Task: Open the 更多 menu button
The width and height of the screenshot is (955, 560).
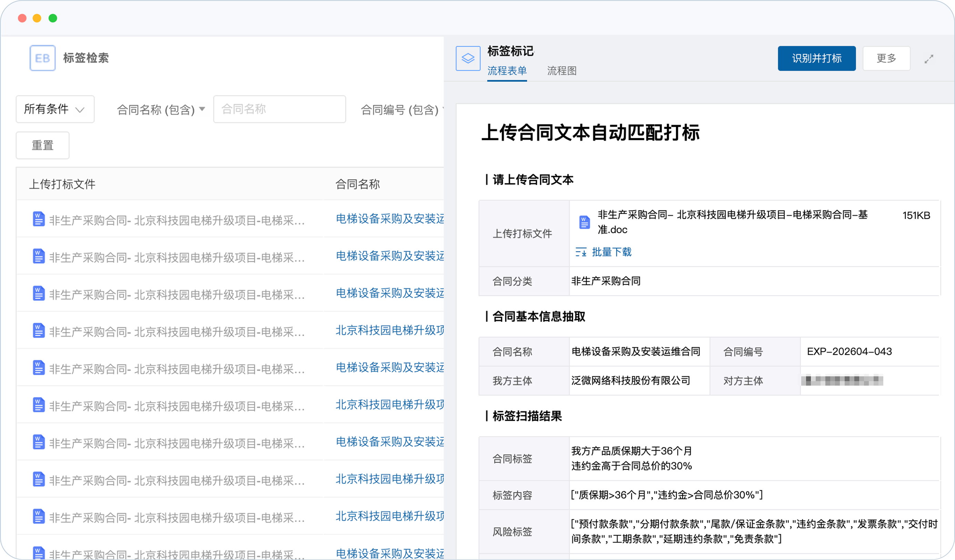Action: point(886,58)
